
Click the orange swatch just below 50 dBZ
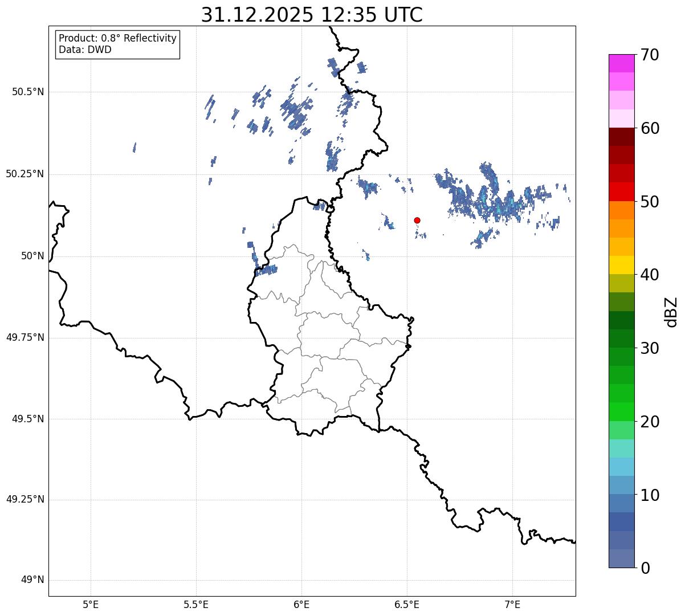(x=622, y=210)
